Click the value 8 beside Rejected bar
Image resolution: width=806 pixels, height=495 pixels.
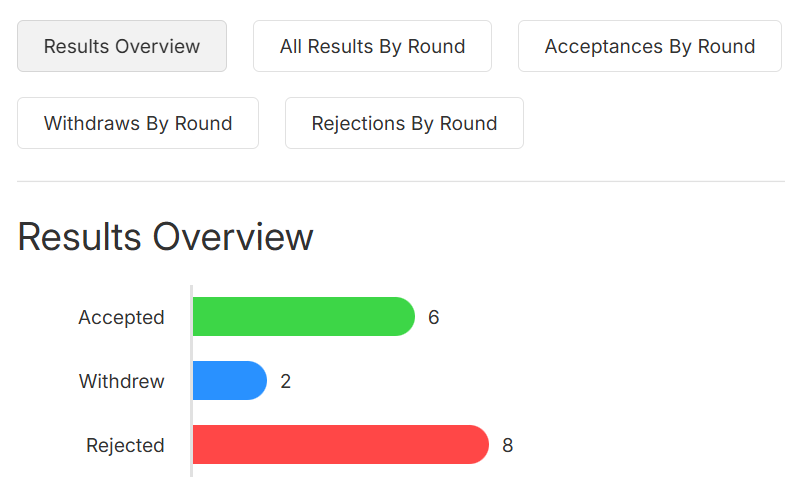click(x=508, y=445)
